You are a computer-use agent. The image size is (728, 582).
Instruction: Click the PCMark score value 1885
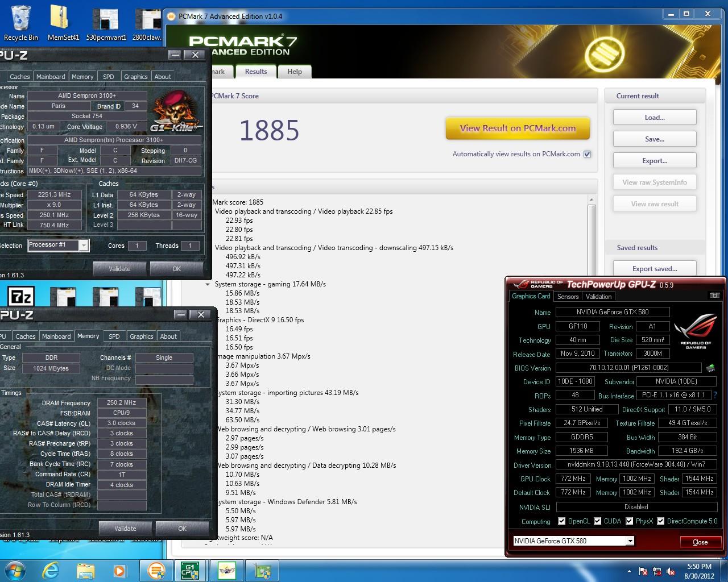point(269,131)
